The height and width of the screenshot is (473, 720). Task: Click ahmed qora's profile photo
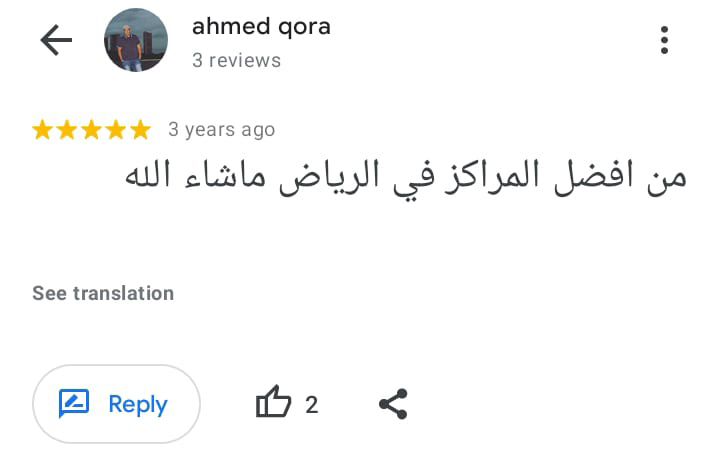point(136,40)
